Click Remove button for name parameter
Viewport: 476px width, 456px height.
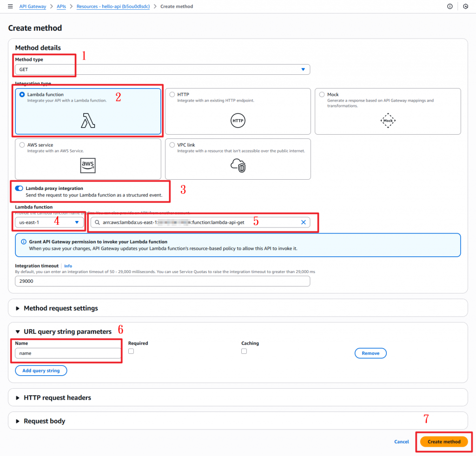(x=370, y=353)
